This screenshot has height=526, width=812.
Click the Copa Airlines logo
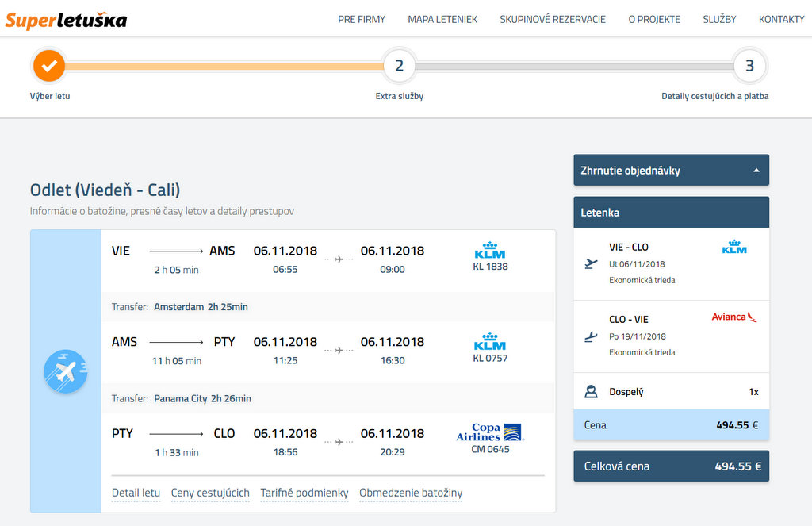point(490,432)
